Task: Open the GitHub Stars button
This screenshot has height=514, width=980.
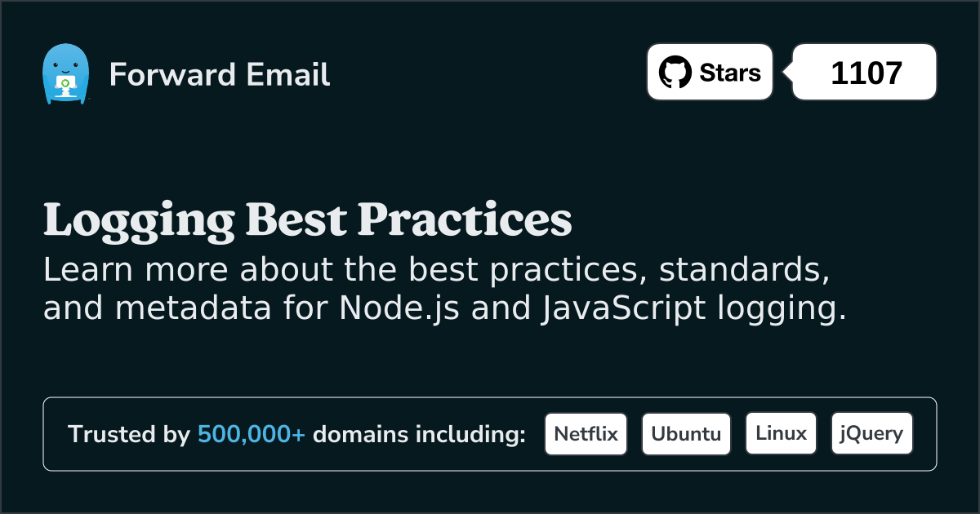Action: [710, 72]
